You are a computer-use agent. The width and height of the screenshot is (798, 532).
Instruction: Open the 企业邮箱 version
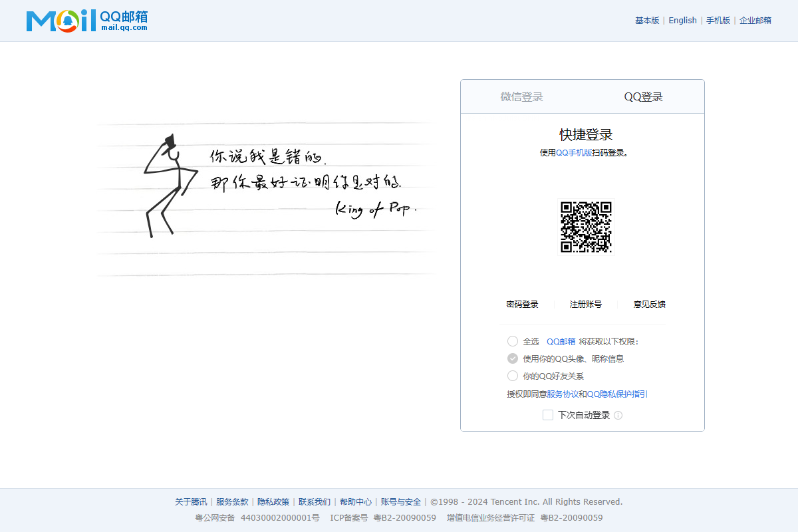pos(755,20)
